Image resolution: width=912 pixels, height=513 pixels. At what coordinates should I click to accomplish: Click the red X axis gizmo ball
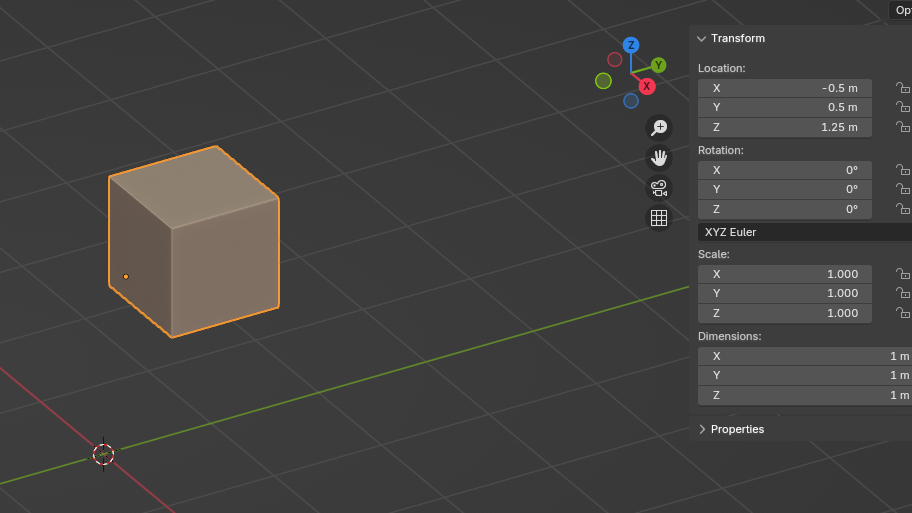(x=647, y=86)
